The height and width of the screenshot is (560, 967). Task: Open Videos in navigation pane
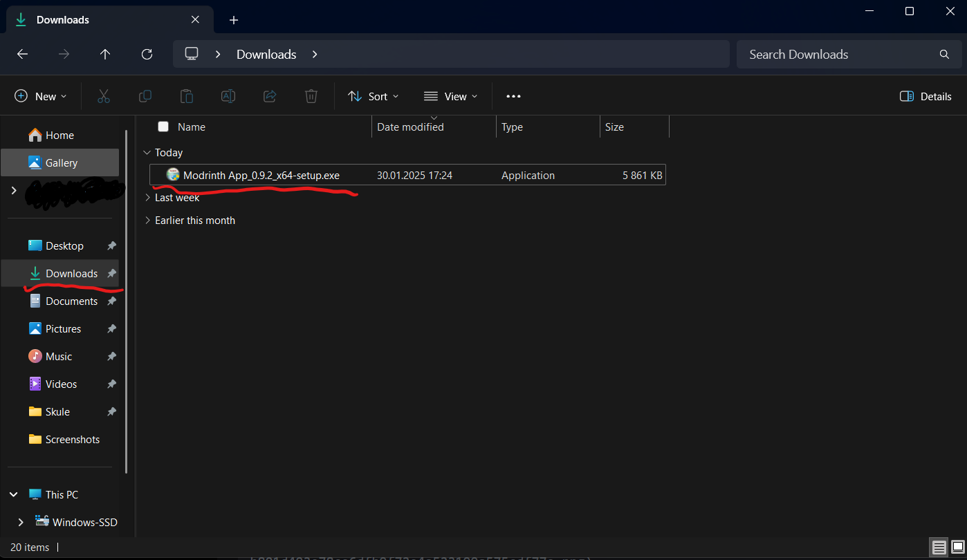(x=60, y=384)
